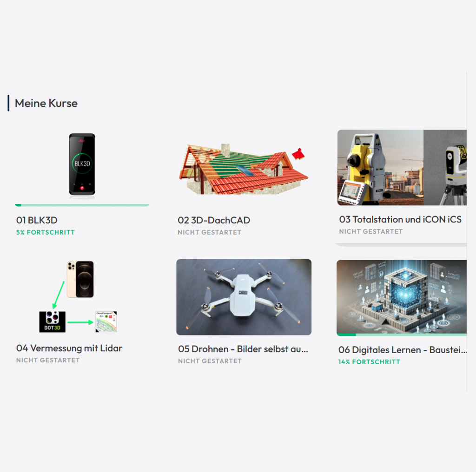
Task: Click the Digitales Lernen course progress bar
Action: [x=402, y=335]
